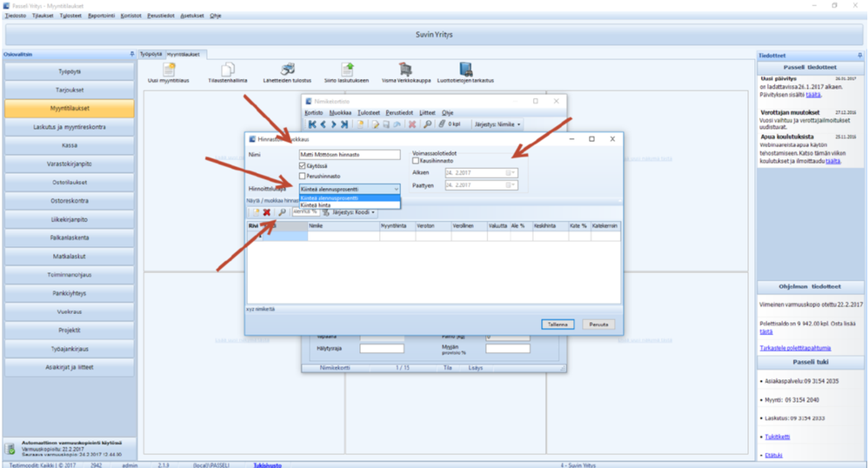Go to next record in Nimikekortisto
The height and width of the screenshot is (468, 868).
point(333,124)
